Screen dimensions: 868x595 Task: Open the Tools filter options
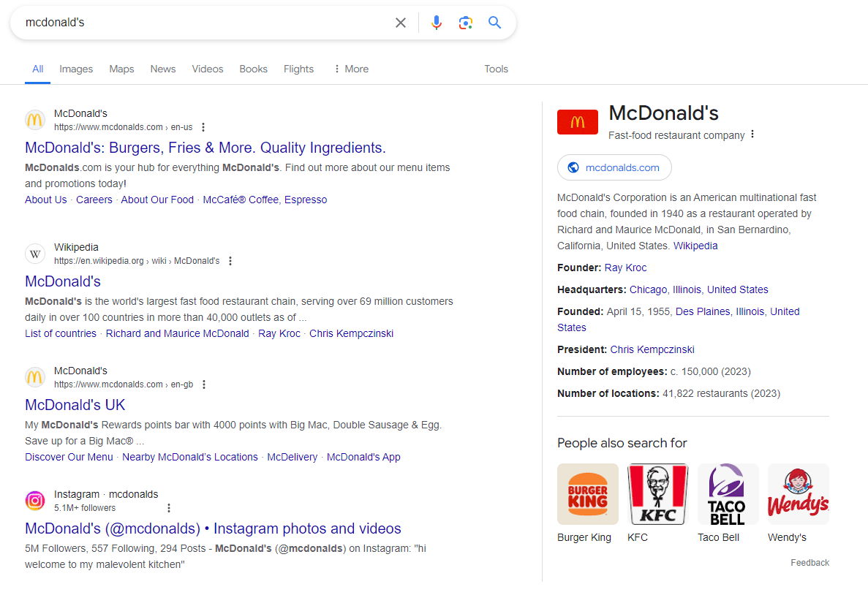pos(496,69)
